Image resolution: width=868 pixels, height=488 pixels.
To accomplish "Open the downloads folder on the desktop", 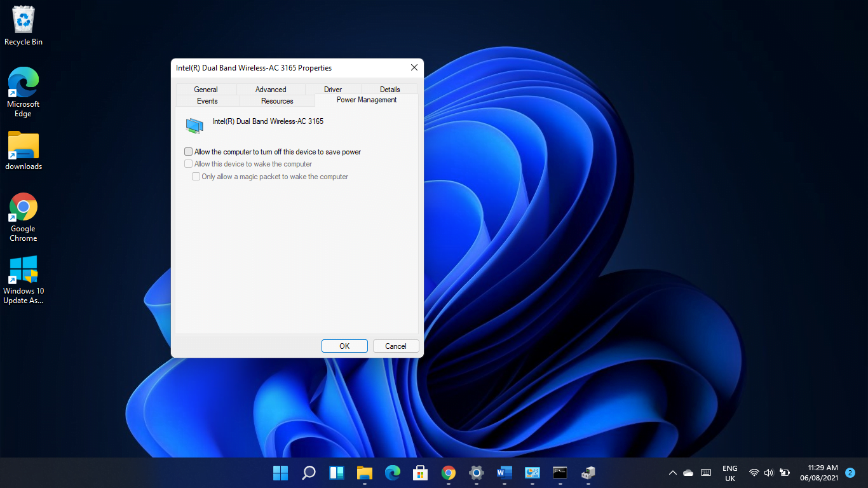I will (x=23, y=145).
